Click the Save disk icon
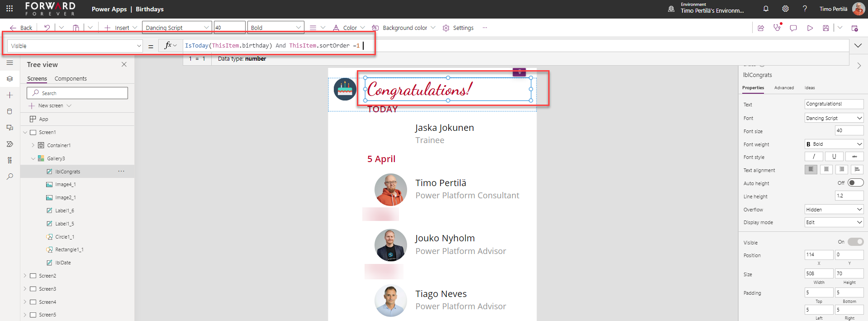868x321 pixels. point(825,28)
